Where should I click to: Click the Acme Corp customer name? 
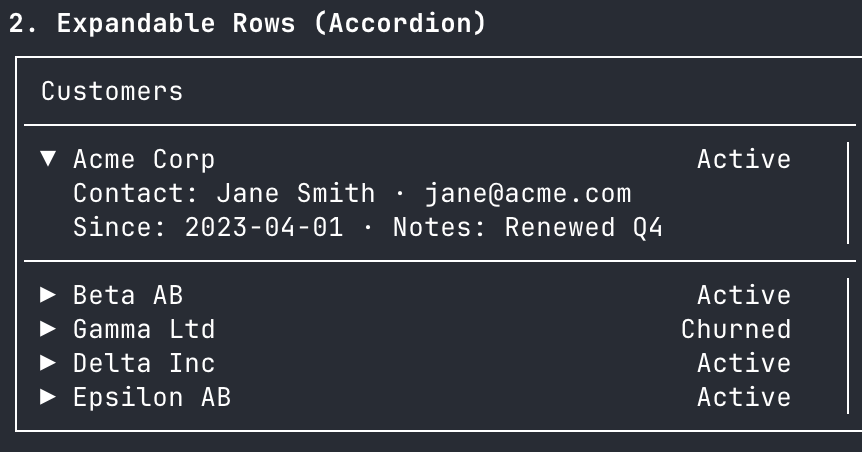tap(144, 159)
